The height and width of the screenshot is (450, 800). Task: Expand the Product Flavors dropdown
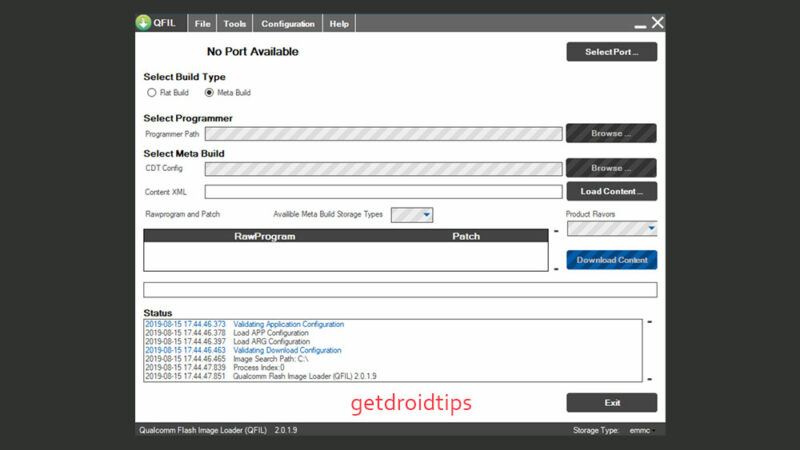pos(612,229)
